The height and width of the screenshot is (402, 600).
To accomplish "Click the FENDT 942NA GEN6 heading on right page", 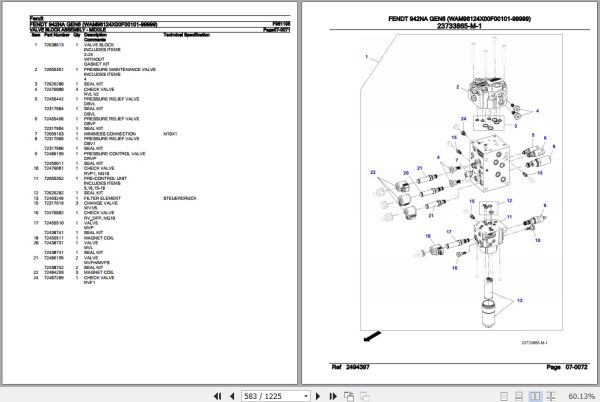I will pyautogui.click(x=459, y=19).
